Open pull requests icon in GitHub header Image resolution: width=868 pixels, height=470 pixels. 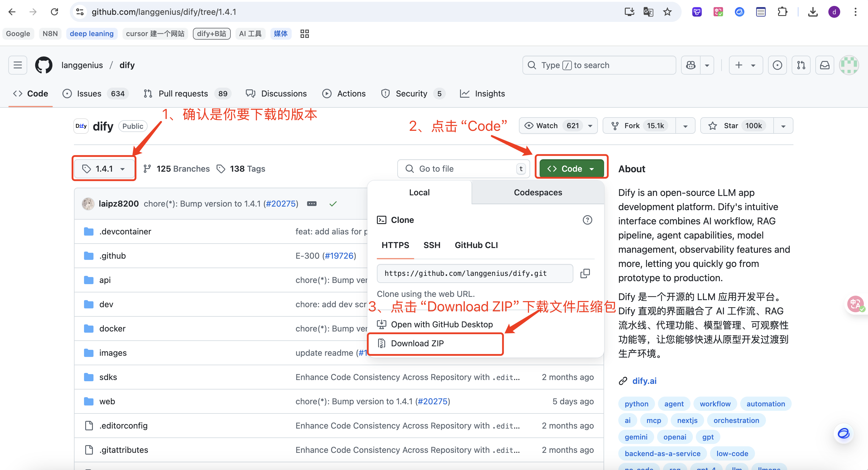(801, 65)
